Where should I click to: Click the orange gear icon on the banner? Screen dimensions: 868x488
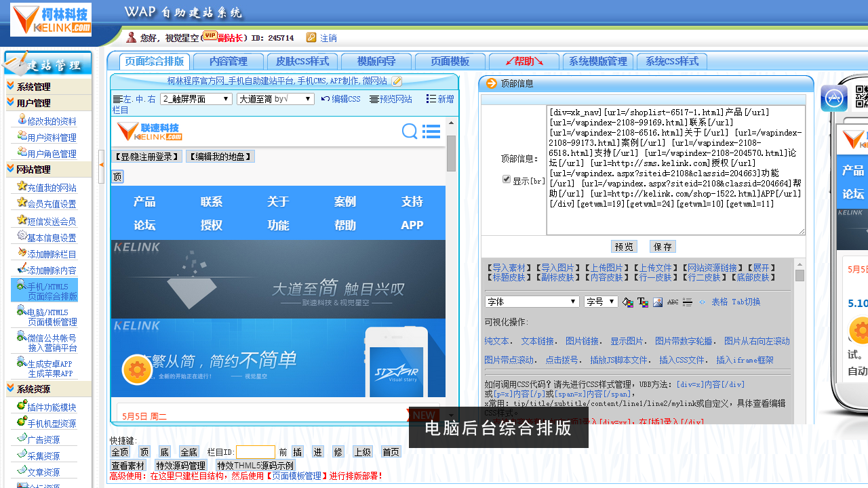(137, 370)
